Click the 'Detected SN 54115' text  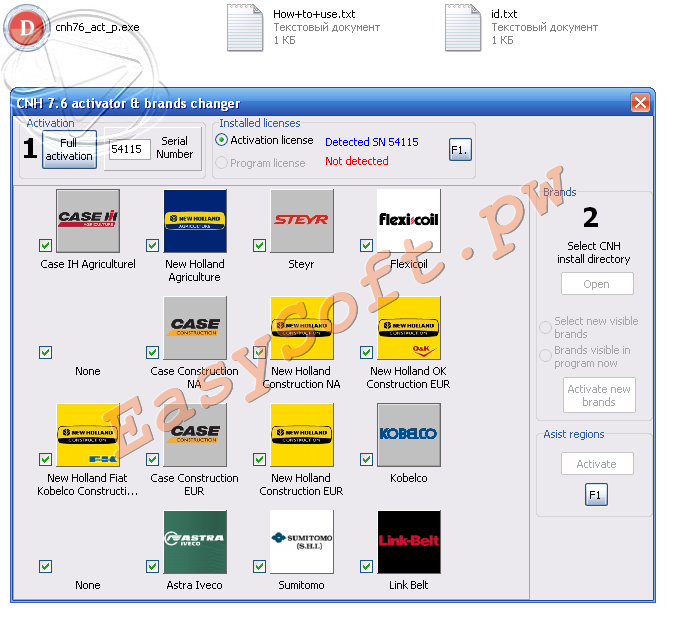(x=372, y=142)
